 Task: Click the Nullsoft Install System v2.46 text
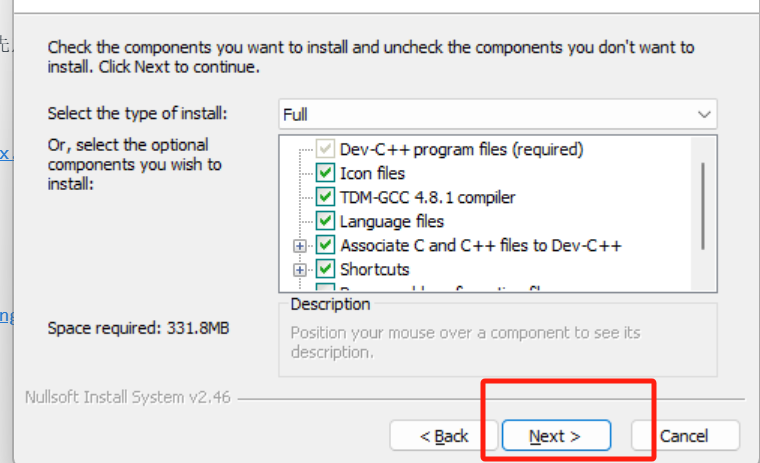[x=127, y=397]
